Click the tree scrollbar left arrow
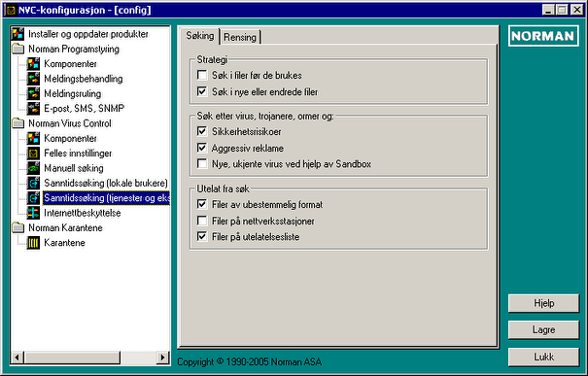This screenshot has width=588, height=376. click(x=17, y=358)
